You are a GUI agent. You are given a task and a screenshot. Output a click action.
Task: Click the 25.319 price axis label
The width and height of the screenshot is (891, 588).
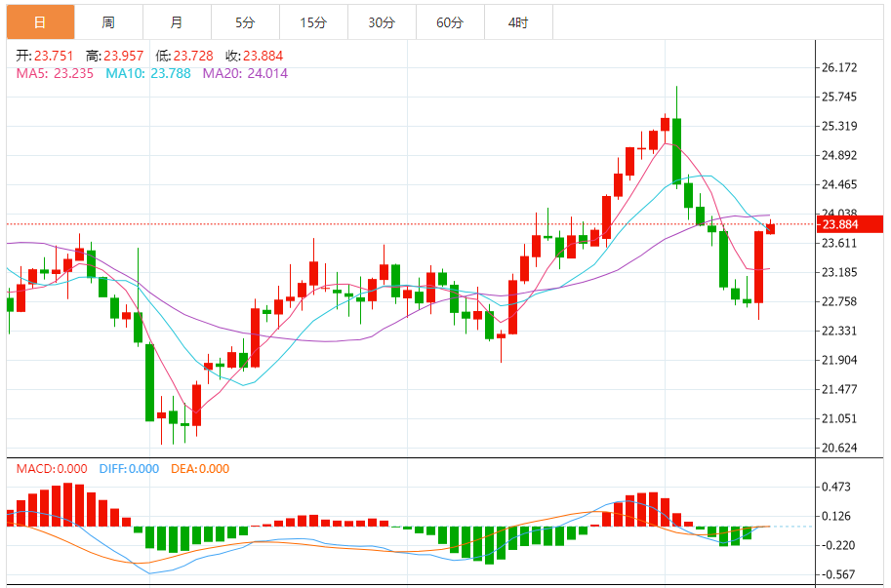(x=839, y=126)
